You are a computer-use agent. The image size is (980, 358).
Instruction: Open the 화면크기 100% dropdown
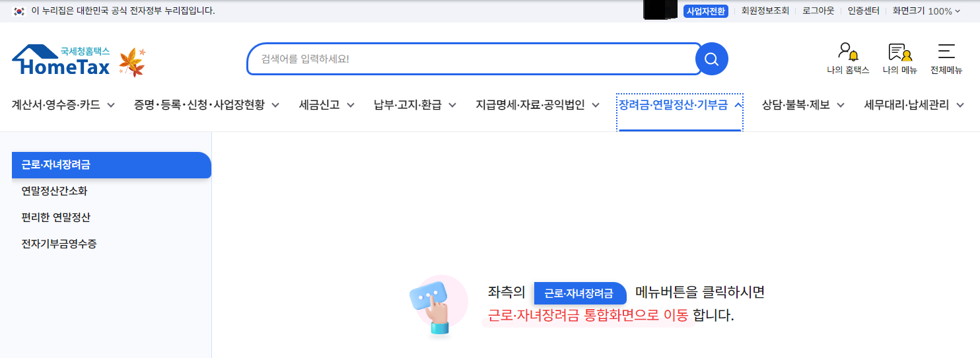tap(927, 11)
